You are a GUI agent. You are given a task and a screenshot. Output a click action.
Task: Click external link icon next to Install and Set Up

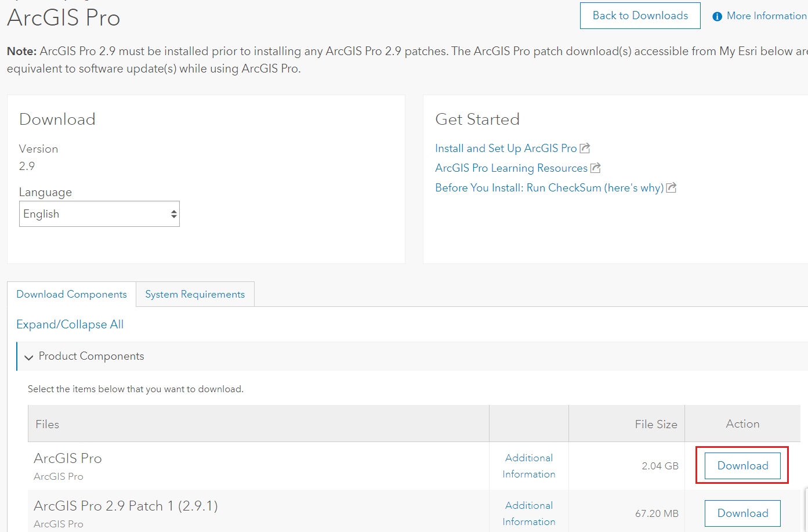click(x=585, y=148)
